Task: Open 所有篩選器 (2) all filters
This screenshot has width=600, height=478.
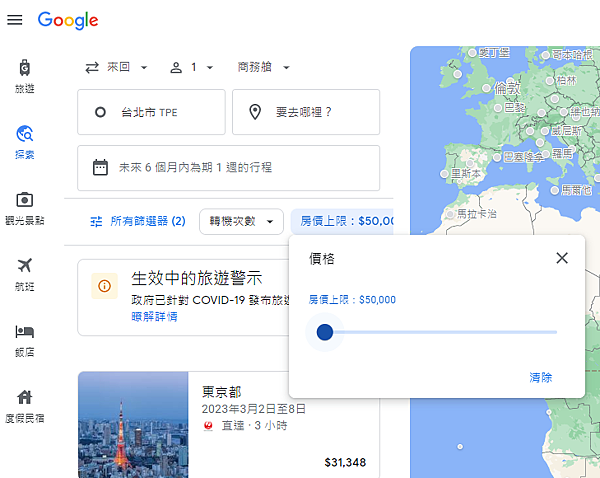Action: pyautogui.click(x=138, y=221)
